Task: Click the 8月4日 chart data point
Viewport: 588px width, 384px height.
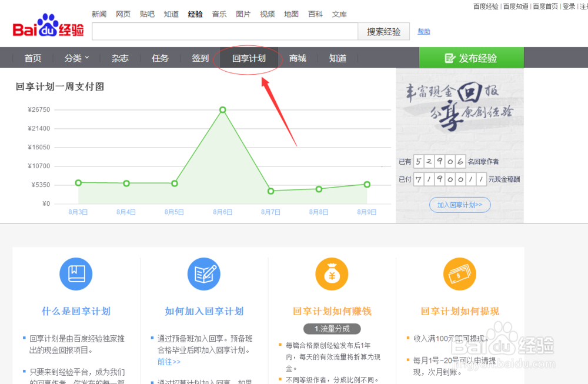Action: pyautogui.click(x=126, y=183)
